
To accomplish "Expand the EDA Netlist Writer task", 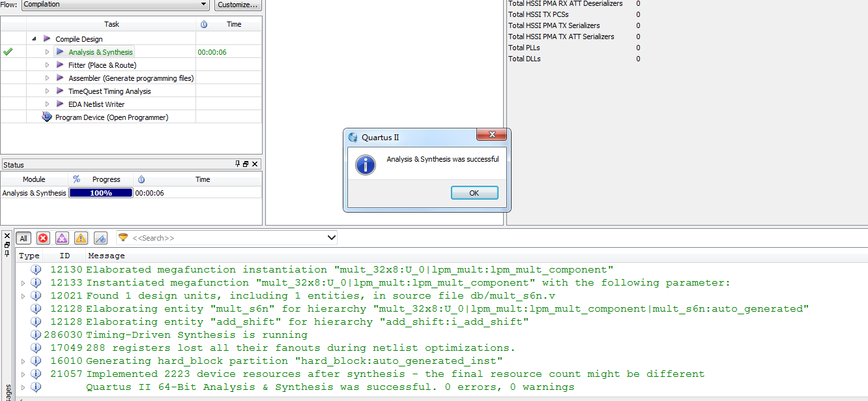I will [x=47, y=104].
